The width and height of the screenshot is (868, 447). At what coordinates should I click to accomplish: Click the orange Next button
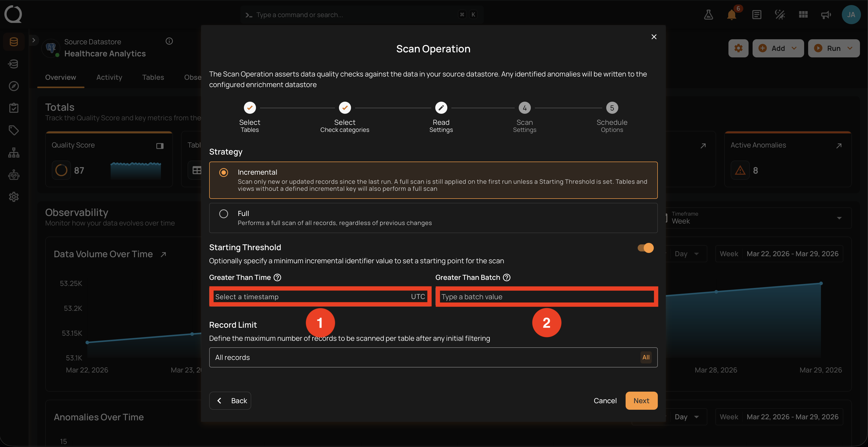coord(641,400)
